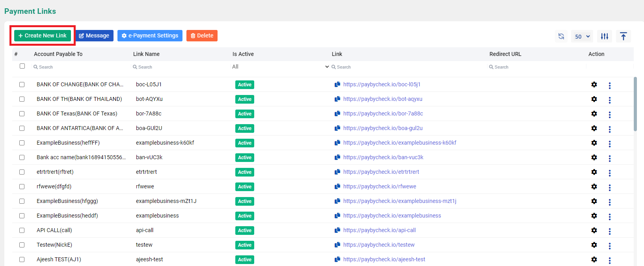Open e-Payment Settings
This screenshot has width=644, height=266.
click(x=150, y=35)
